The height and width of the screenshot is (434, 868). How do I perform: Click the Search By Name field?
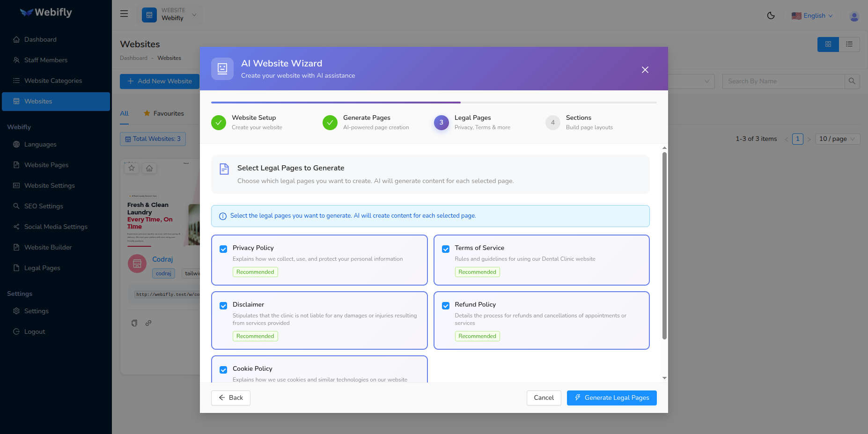783,81
